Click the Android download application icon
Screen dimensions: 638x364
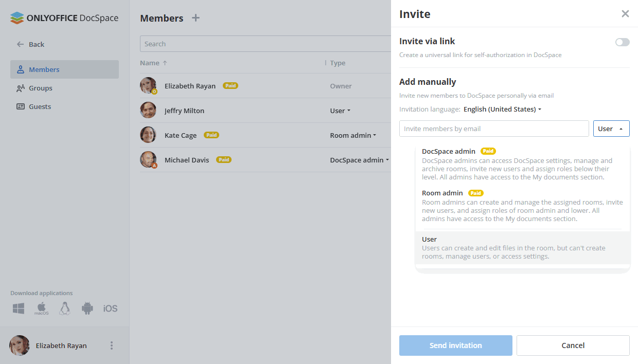[x=87, y=308]
